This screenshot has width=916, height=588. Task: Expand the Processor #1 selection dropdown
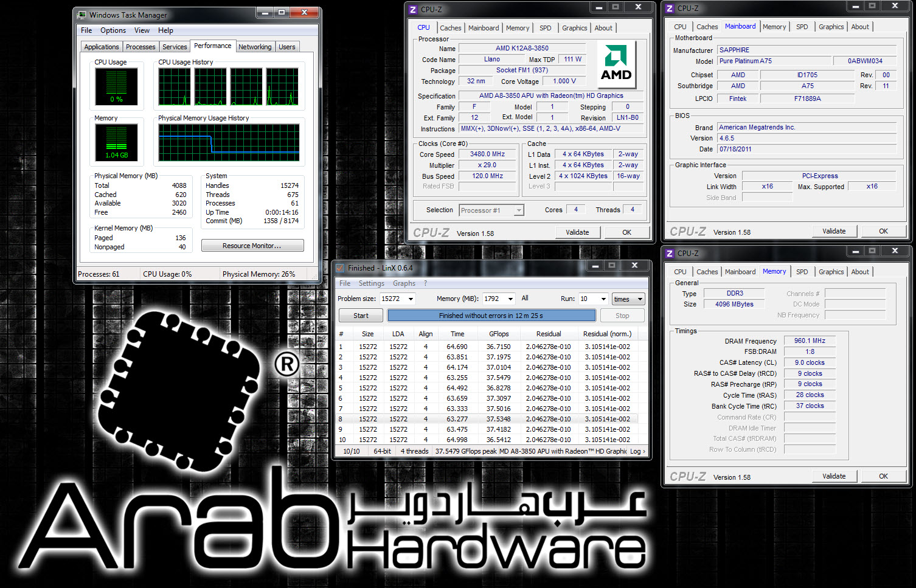[x=519, y=210]
